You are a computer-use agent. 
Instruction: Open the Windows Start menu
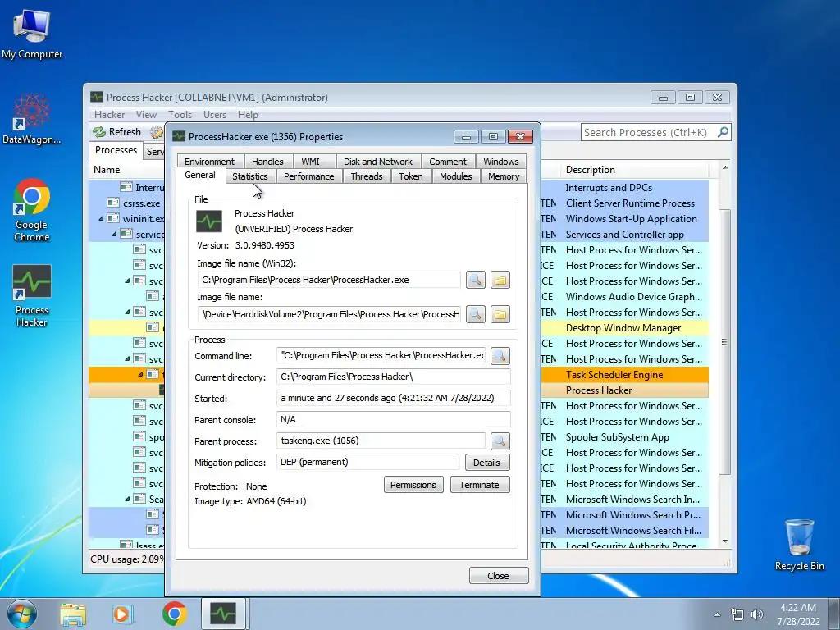(x=21, y=614)
